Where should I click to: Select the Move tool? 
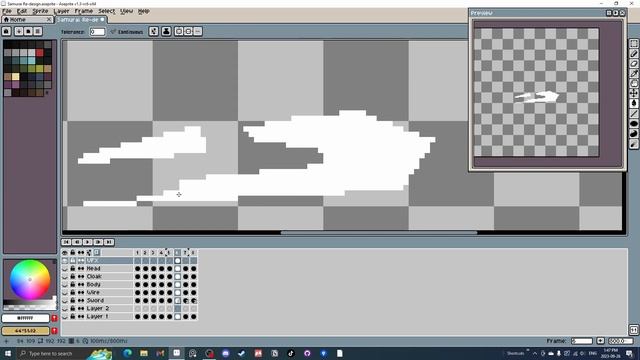point(633,93)
